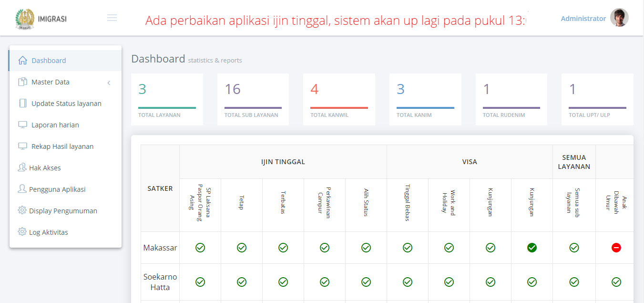Click the Display Pengumuman gear icon
644x303 pixels.
tap(22, 211)
